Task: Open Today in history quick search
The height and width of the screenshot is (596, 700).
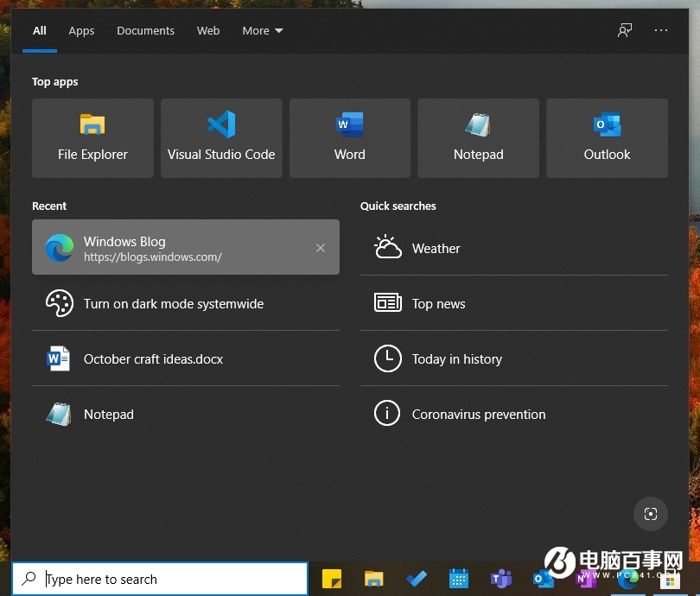Action: point(387,358)
